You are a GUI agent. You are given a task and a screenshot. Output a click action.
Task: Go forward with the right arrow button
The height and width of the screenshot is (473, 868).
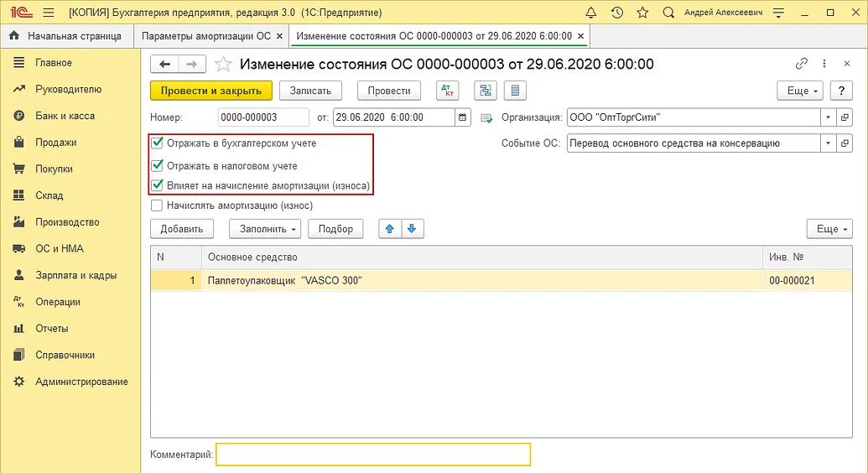191,65
